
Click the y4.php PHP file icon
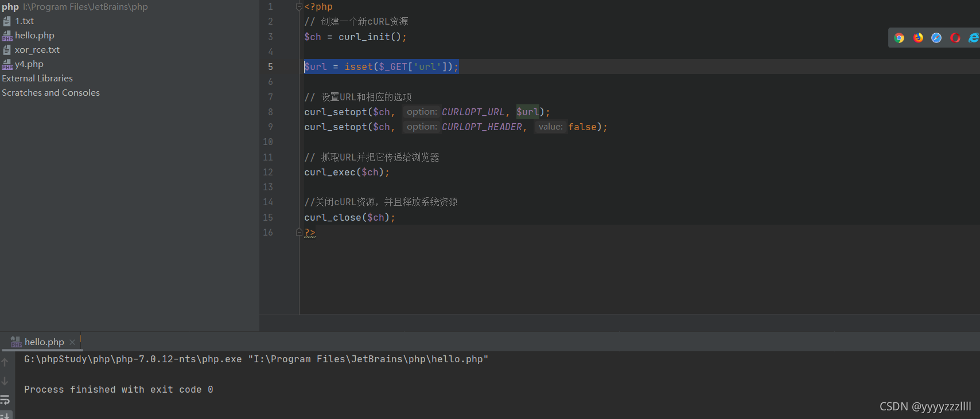[7, 64]
